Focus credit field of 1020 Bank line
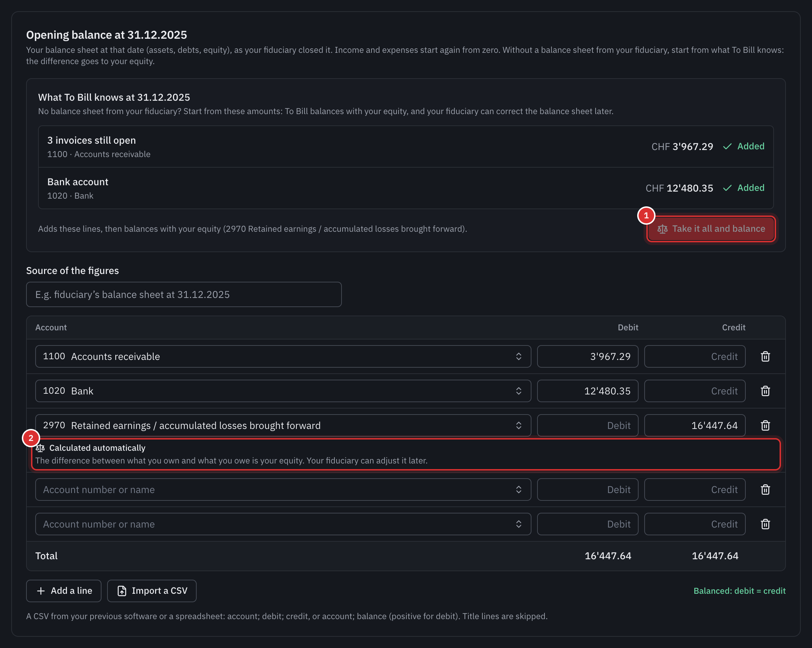The width and height of the screenshot is (812, 648). coord(695,391)
